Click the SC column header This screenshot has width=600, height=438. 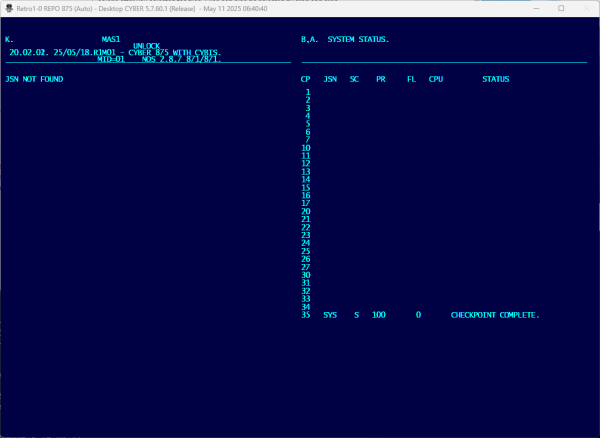pos(354,78)
